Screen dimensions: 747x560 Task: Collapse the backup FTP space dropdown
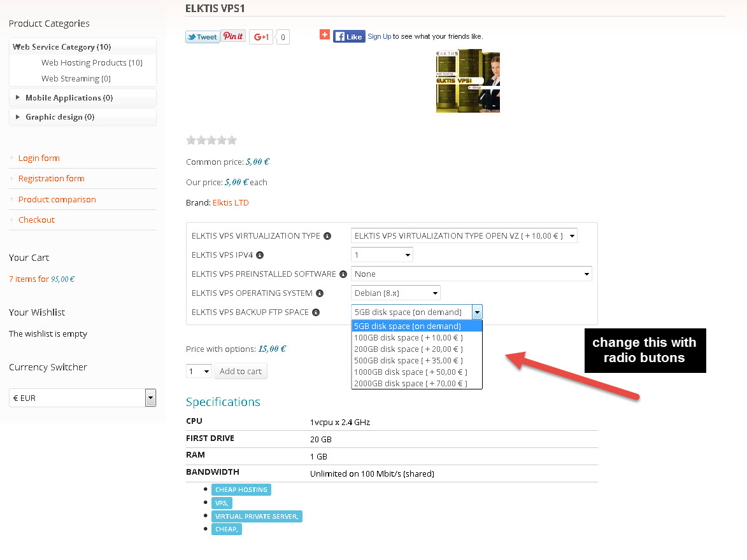click(x=477, y=312)
